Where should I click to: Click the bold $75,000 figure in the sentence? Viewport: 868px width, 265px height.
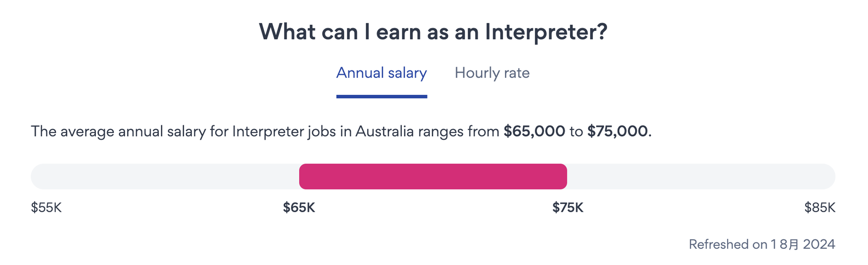(x=618, y=131)
